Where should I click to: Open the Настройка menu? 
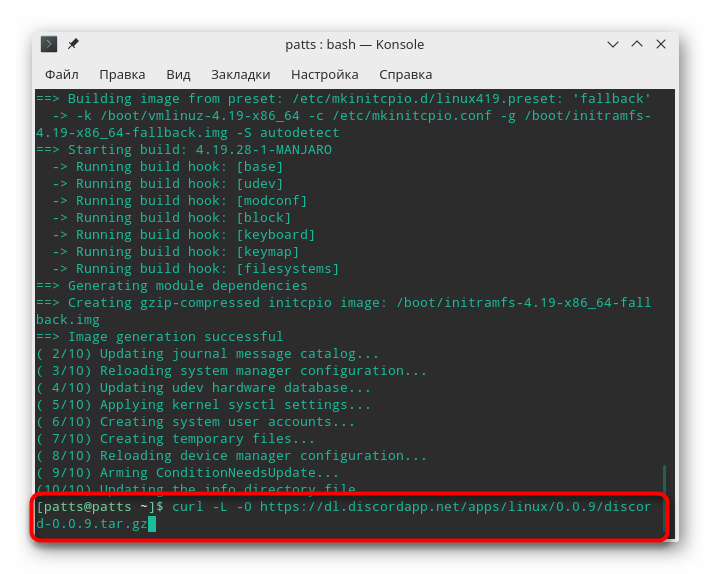[x=325, y=74]
